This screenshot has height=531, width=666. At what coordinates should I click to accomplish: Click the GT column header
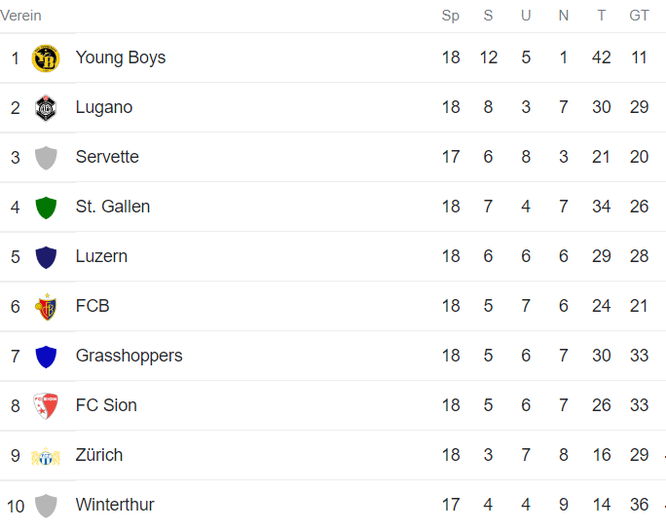click(639, 16)
